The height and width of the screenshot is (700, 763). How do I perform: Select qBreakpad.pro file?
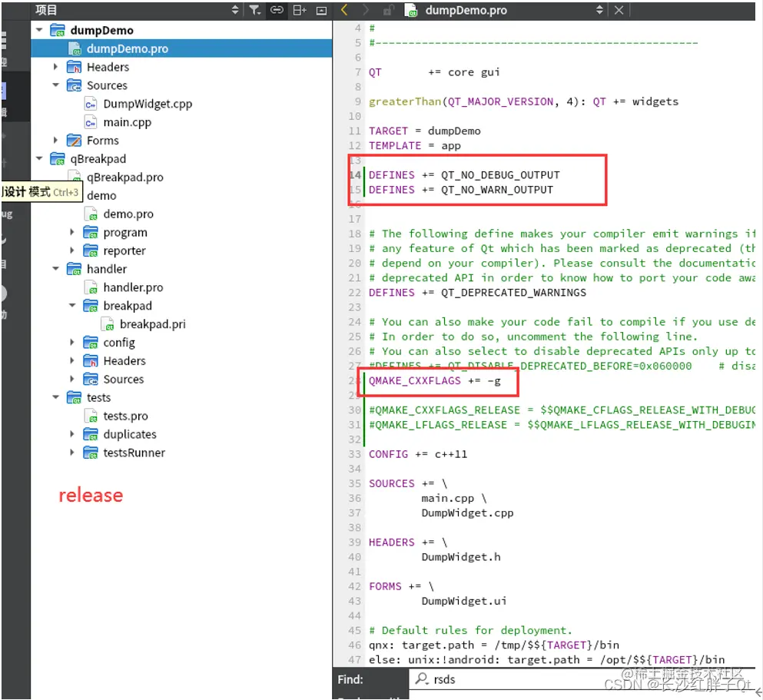tap(125, 177)
